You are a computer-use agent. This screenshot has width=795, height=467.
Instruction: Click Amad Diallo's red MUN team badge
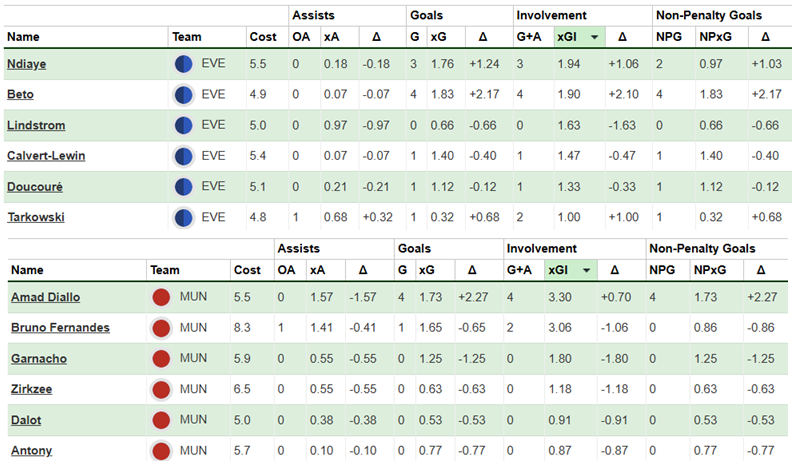pyautogui.click(x=161, y=297)
